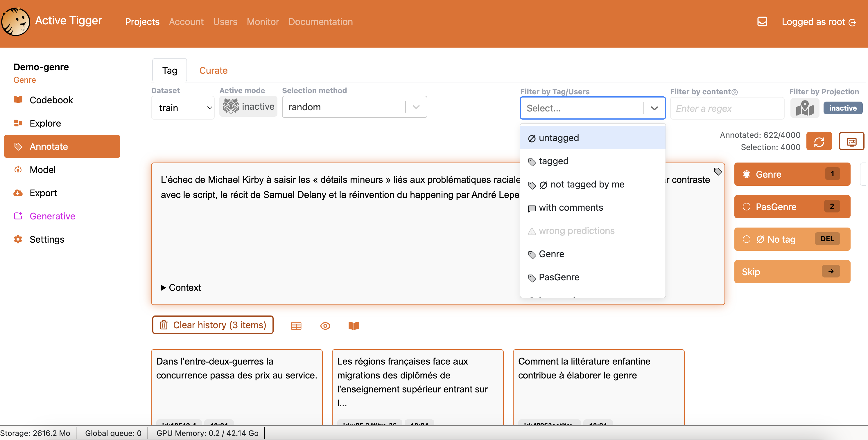Click the Explore sidebar item
Image resolution: width=868 pixels, height=440 pixels.
click(x=62, y=123)
